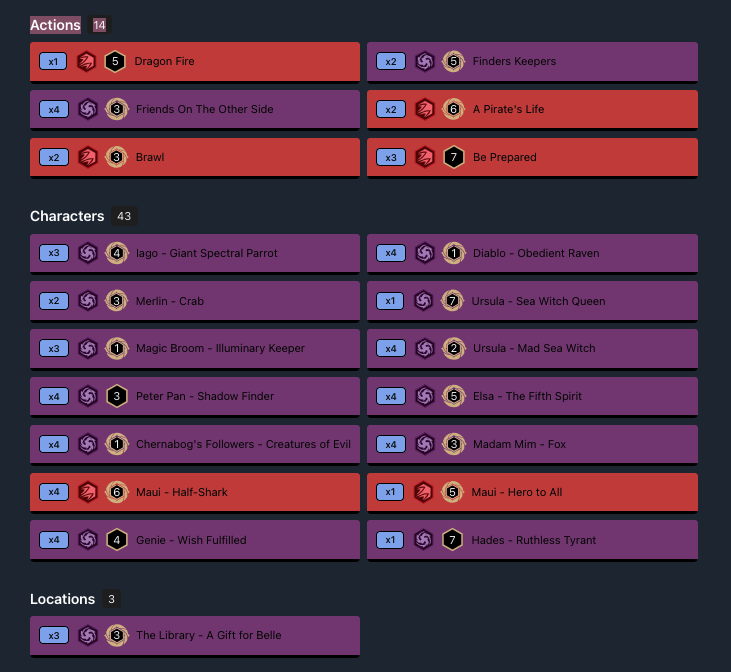
Task: Click the x4 quantity badge on Diablo - Obedient Raven
Action: [391, 253]
